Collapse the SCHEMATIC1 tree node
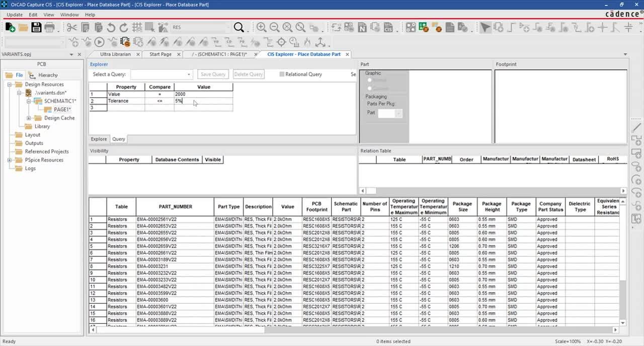The width and height of the screenshot is (644, 346). (x=29, y=101)
